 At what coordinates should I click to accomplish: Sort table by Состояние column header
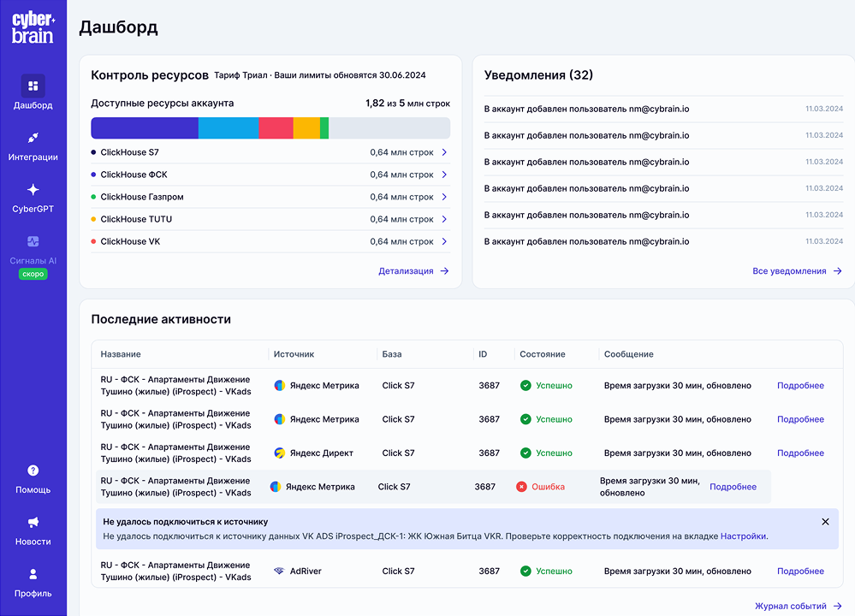pyautogui.click(x=542, y=354)
